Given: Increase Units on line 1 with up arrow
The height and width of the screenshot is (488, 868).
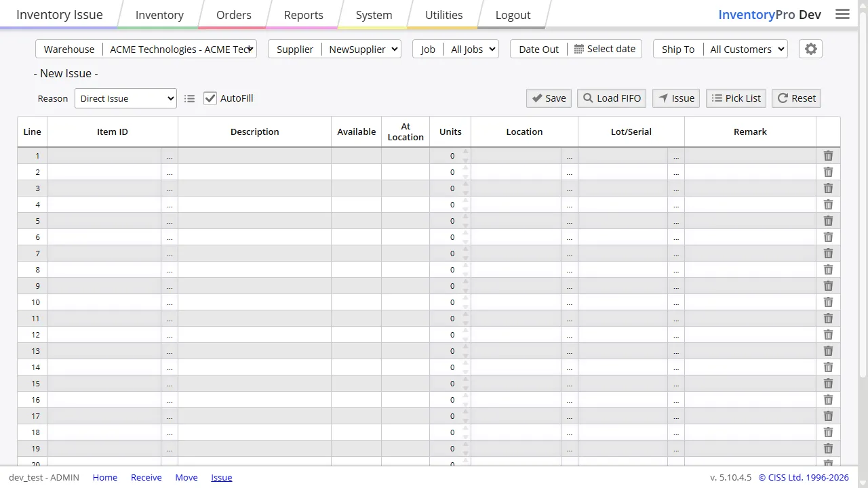Looking at the screenshot, I should (466, 152).
